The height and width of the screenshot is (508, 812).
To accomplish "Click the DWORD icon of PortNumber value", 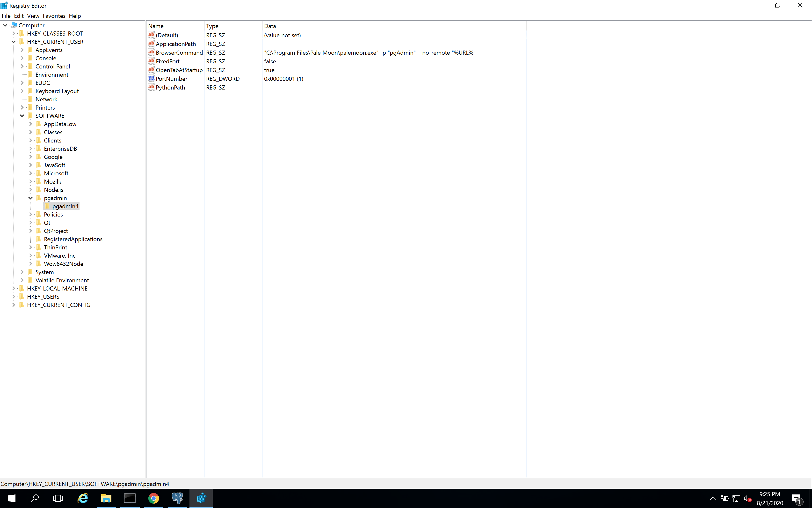I will pos(151,79).
